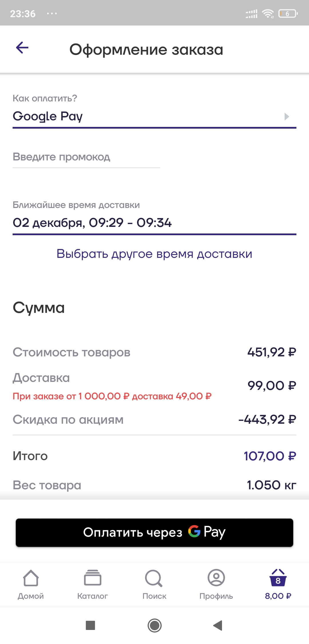Tap the back arrow icon
The height and width of the screenshot is (644, 309).
tap(22, 48)
